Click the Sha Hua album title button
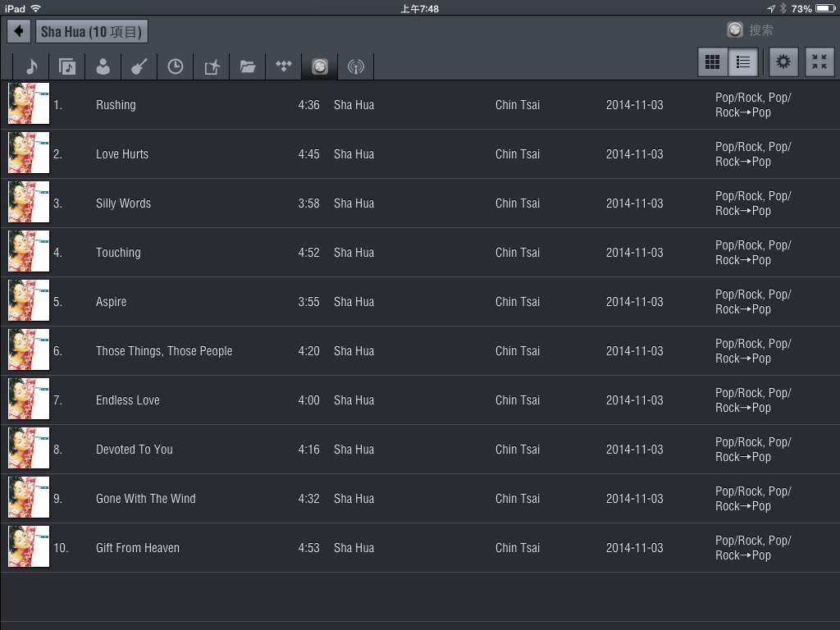 pos(91,32)
